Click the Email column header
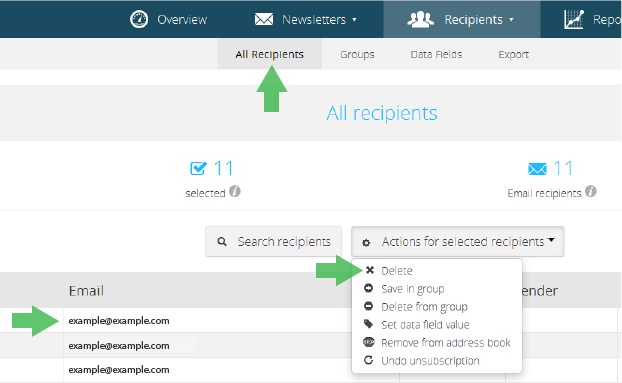Viewport: 622px width, 383px height. tap(86, 291)
